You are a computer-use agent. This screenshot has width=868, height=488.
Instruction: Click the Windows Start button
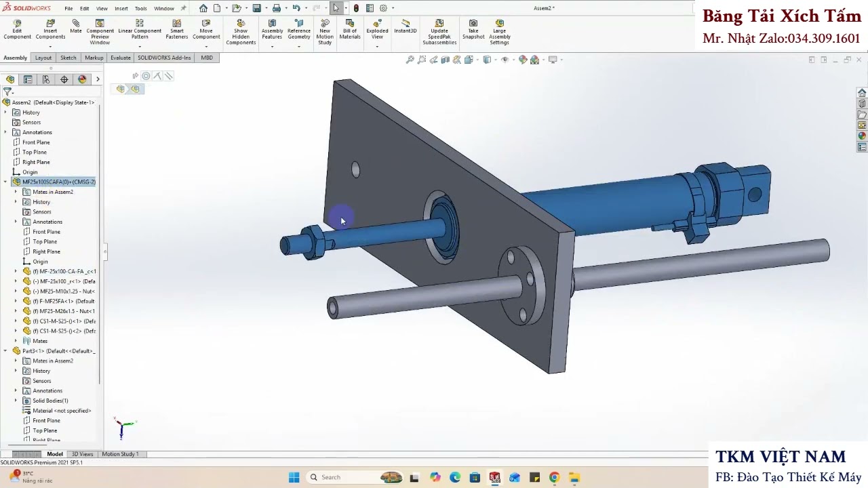pos(294,477)
